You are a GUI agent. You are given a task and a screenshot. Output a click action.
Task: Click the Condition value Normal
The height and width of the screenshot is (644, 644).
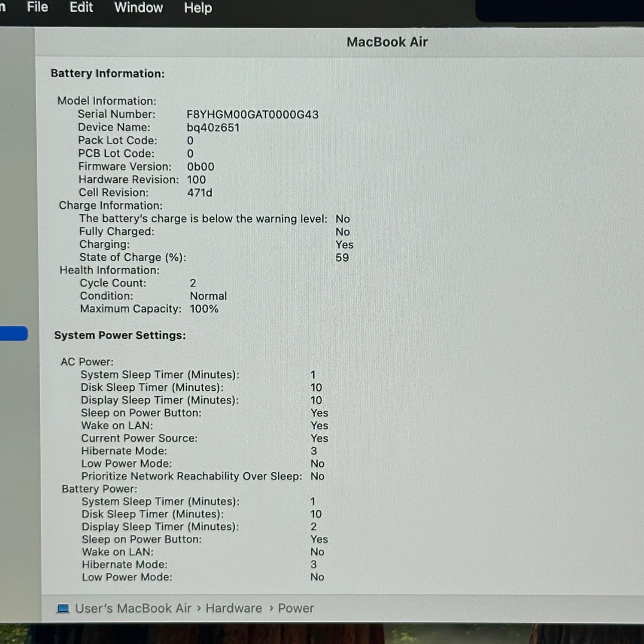click(208, 296)
